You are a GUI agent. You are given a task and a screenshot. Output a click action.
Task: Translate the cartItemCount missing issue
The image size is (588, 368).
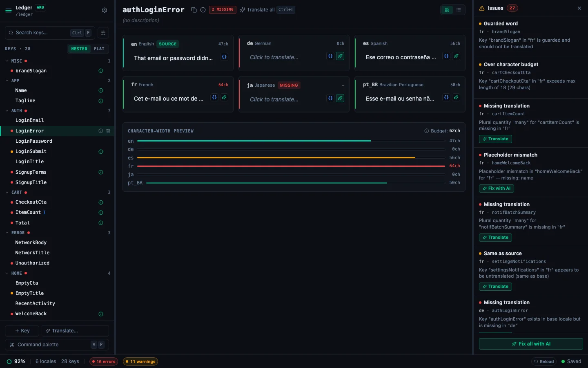pos(495,139)
